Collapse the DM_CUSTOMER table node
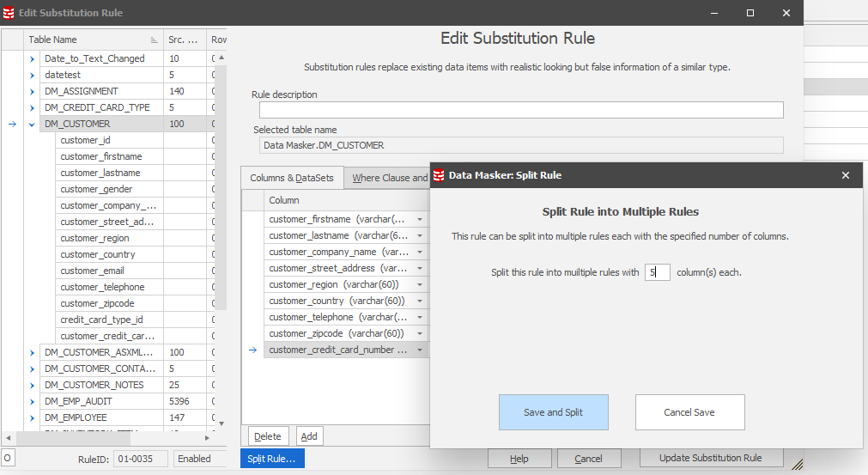This screenshot has width=868, height=475. pos(33,124)
